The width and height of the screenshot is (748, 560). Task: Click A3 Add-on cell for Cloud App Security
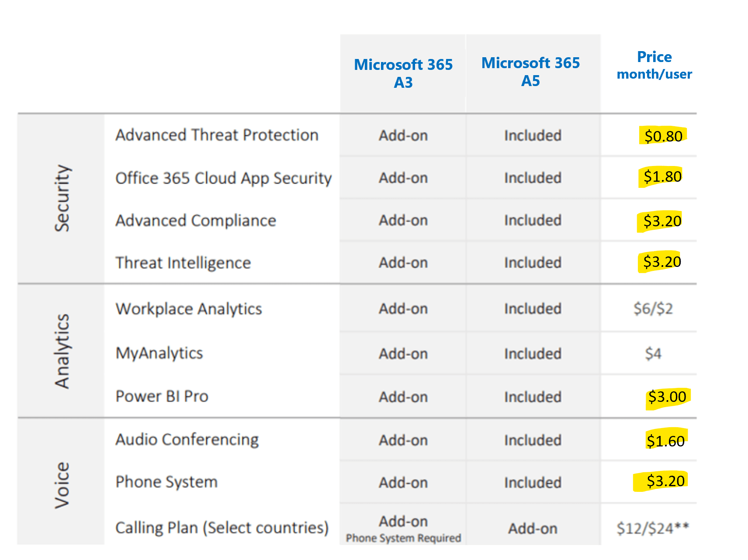403,178
